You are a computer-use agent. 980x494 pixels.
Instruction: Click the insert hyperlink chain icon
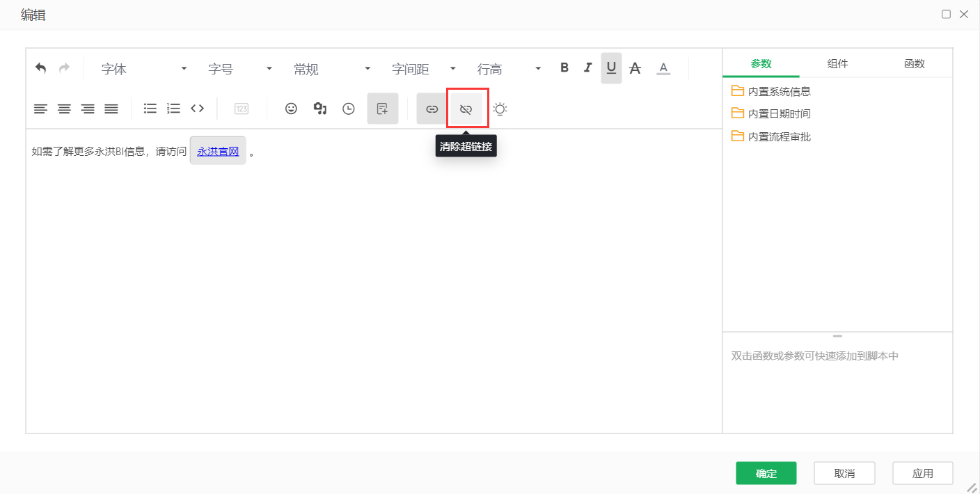(x=431, y=109)
